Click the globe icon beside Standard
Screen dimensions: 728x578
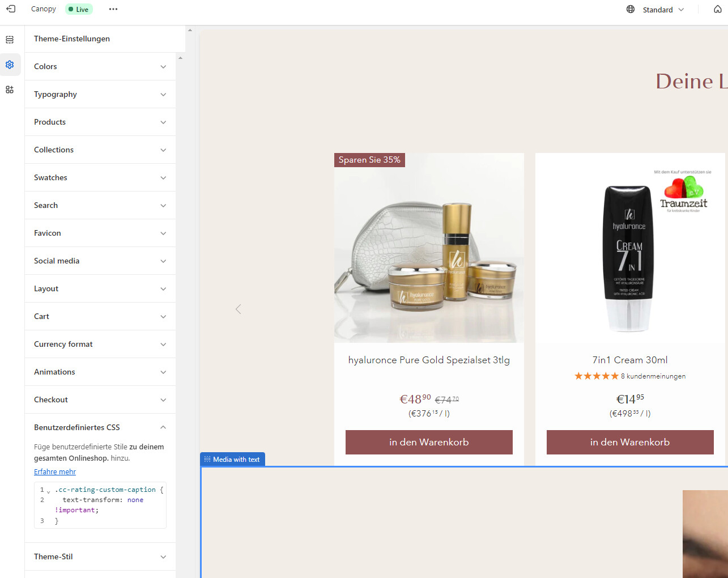coord(631,9)
